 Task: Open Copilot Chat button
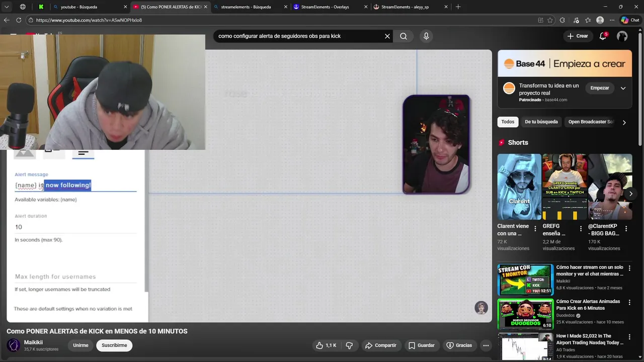(630, 20)
